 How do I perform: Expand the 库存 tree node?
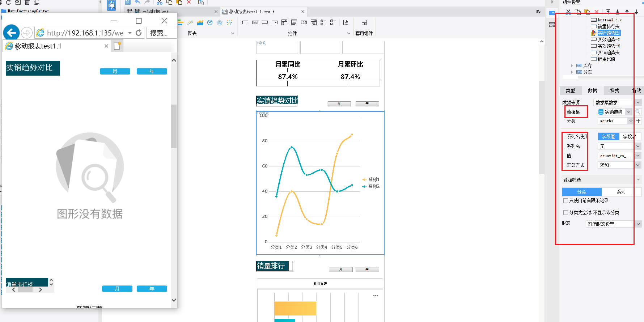(x=572, y=65)
